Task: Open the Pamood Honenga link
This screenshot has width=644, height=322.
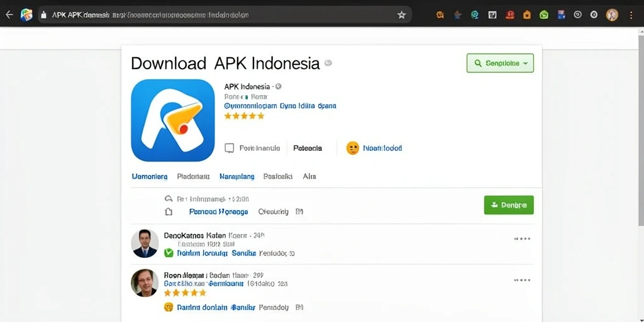Action: click(x=218, y=212)
